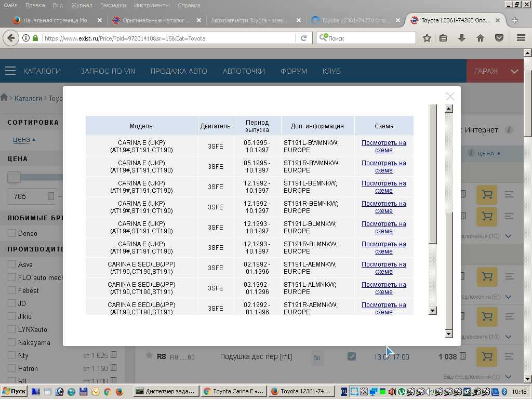This screenshot has width=532, height=399.
Task: Click the Firefox bookmark star icon
Action: pos(427,38)
